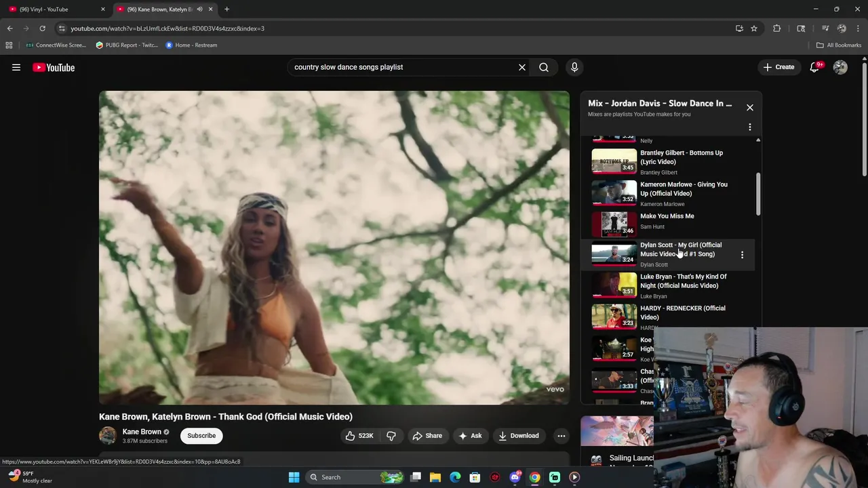Click the browser address bar URL
The width and height of the screenshot is (868, 488).
167,28
